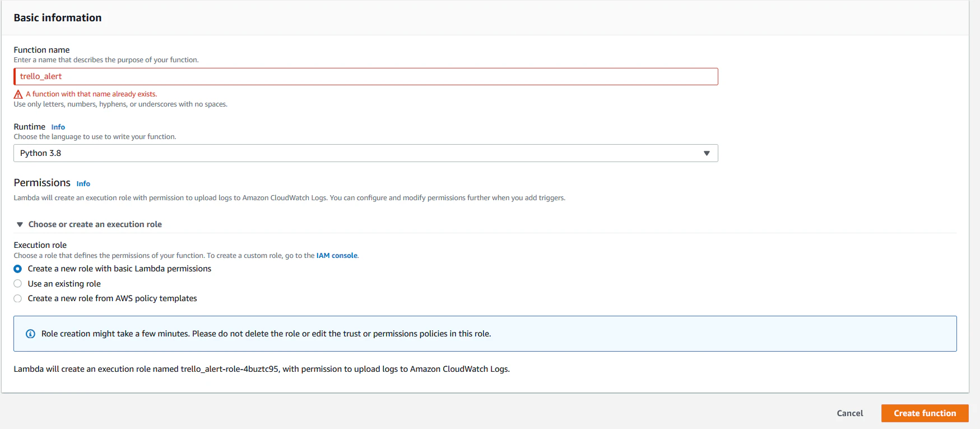Click the role name text 'trello_alert-role-4buztc95'
Image resolution: width=980 pixels, height=429 pixels.
click(x=230, y=369)
